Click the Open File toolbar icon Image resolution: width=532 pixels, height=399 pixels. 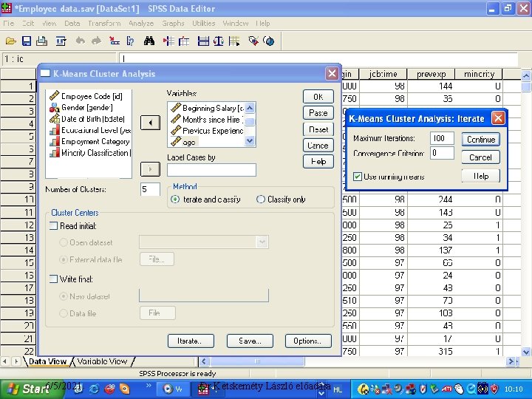click(x=11, y=41)
